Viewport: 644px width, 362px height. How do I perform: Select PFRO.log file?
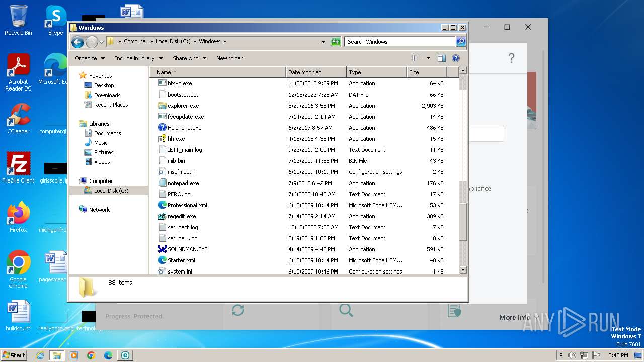[179, 194]
